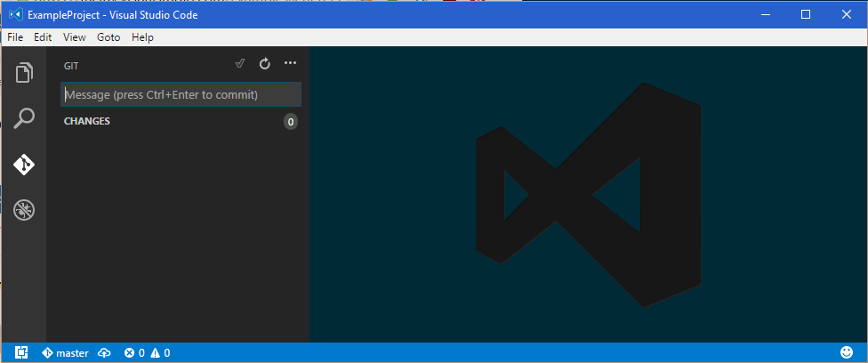Focus the commit message input field
868x363 pixels.
pos(181,94)
